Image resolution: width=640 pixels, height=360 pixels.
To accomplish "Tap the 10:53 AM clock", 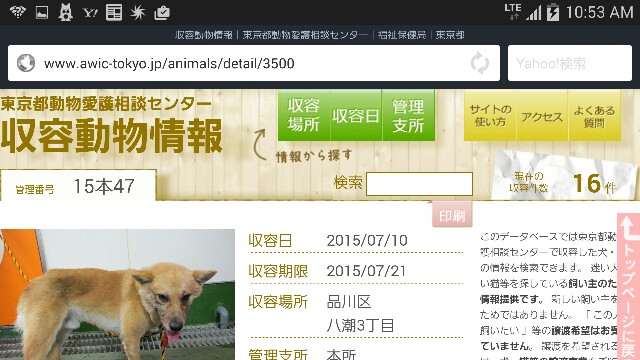I will coord(600,13).
